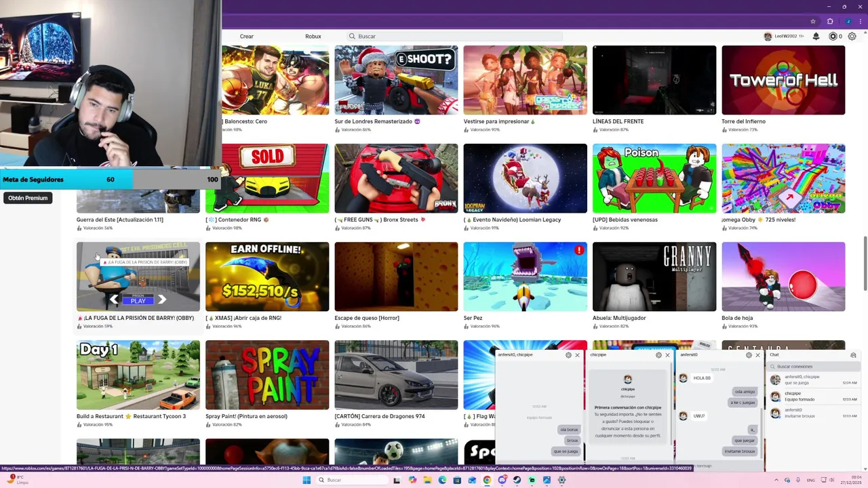Click the Obtén Premium button
868x488 pixels.
click(x=28, y=198)
